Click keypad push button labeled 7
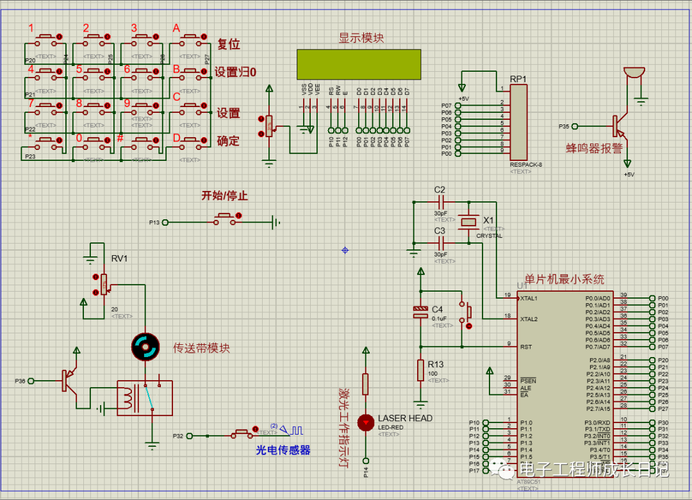 (x=46, y=110)
